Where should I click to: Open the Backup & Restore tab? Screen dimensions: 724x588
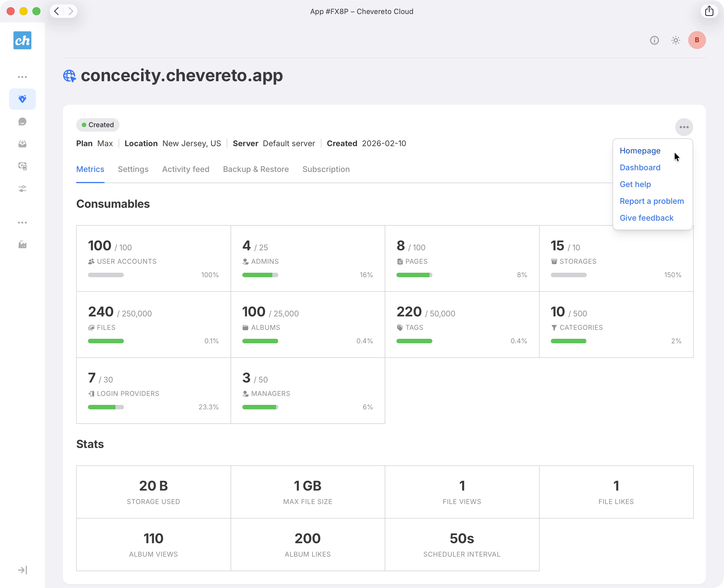pyautogui.click(x=256, y=169)
